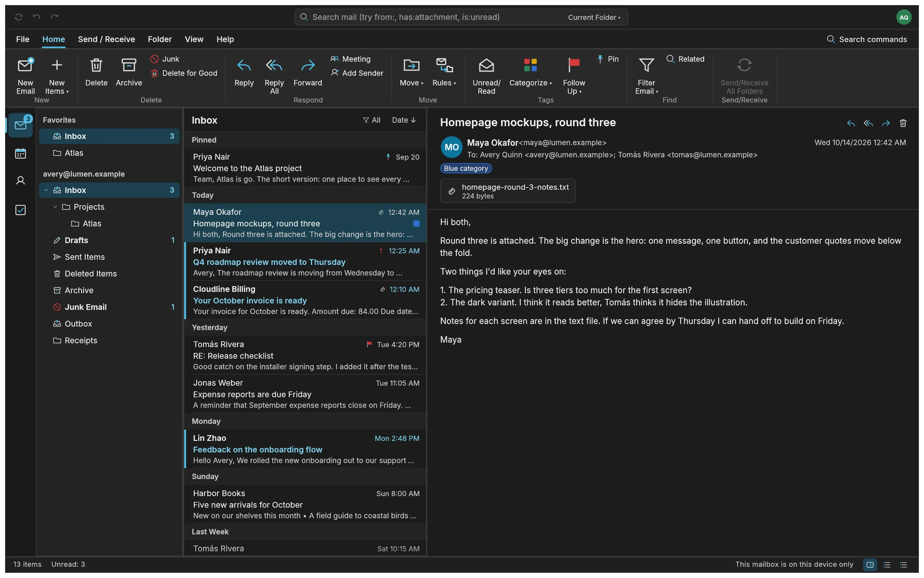Open attachment homepage-round-3-notes.txt

click(508, 191)
